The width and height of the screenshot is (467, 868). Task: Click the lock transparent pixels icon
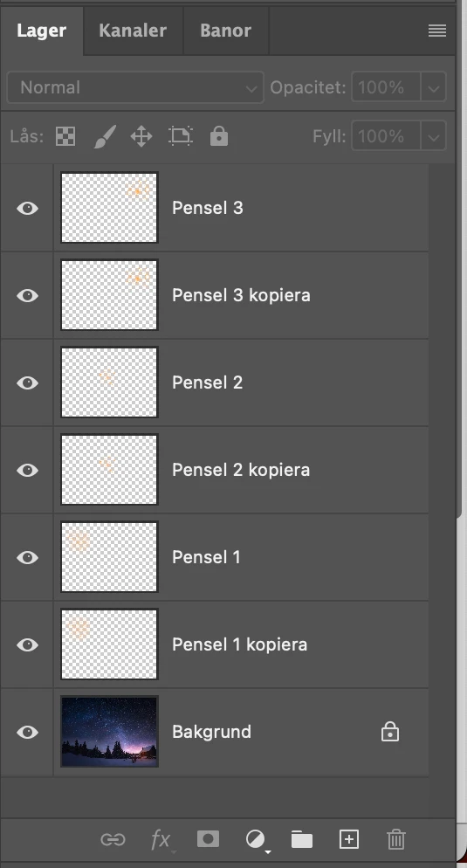[x=65, y=136]
